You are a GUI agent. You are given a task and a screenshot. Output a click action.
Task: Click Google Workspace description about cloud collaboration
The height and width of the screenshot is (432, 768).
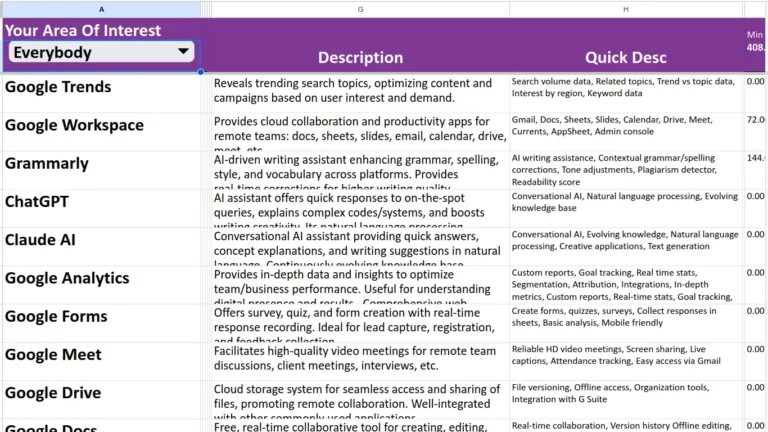point(360,132)
